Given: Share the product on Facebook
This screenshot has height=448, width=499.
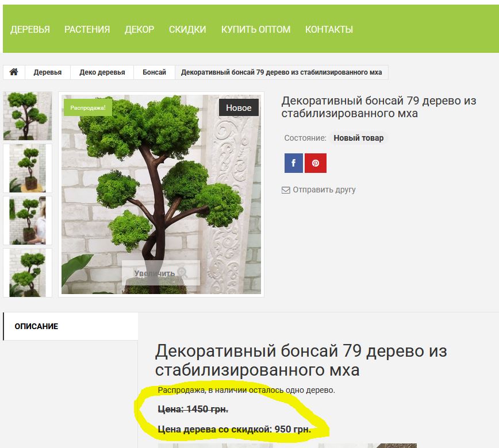Looking at the screenshot, I should 293,163.
